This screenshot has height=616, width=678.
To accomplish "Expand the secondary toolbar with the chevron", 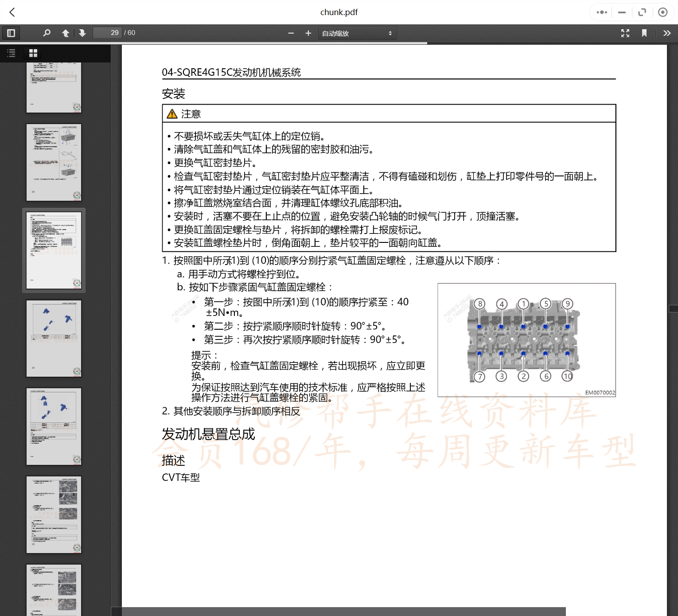I will [666, 33].
